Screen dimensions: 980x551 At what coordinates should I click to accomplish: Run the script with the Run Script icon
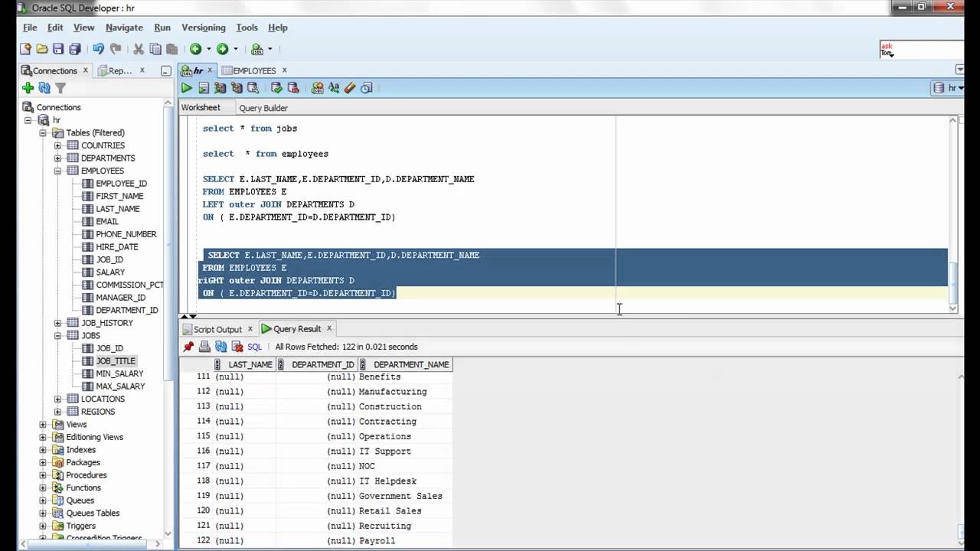click(x=204, y=88)
